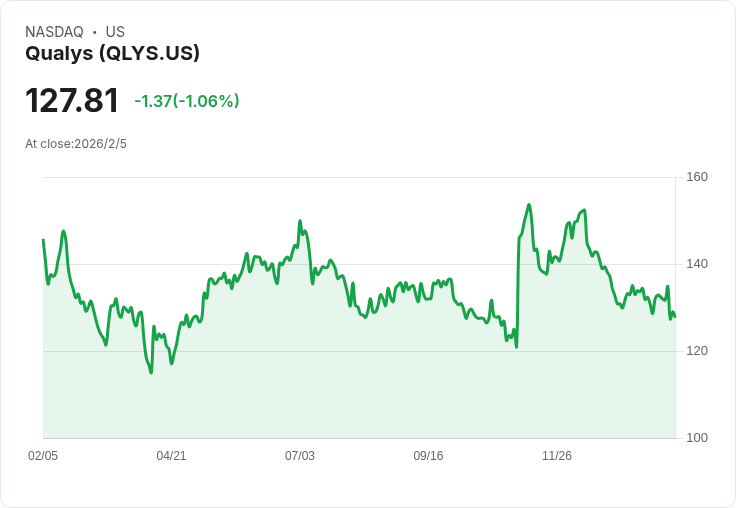736x508 pixels.
Task: Select the -1.37(-1.06%) price change
Action: click(187, 101)
